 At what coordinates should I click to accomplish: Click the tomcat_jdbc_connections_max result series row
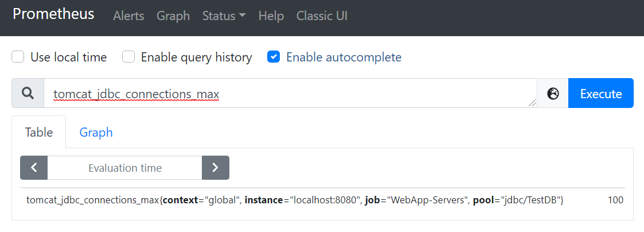(x=295, y=200)
